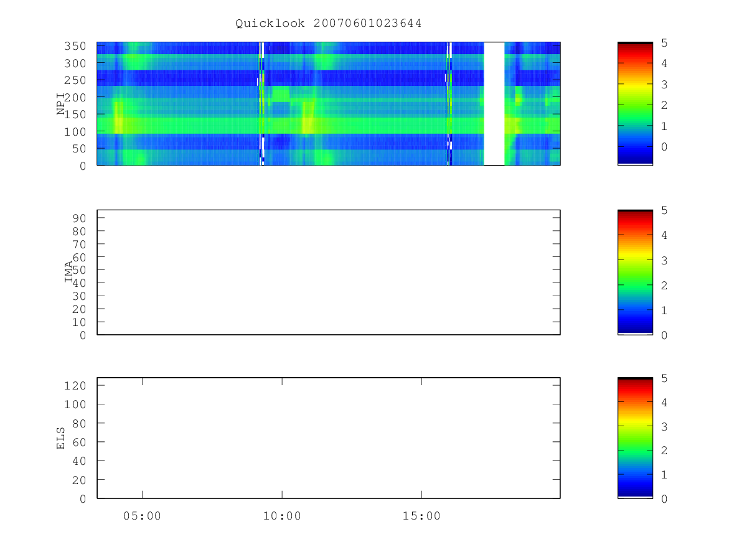Click the IMA panel colorbar
This screenshot has width=747, height=560.
(x=635, y=272)
